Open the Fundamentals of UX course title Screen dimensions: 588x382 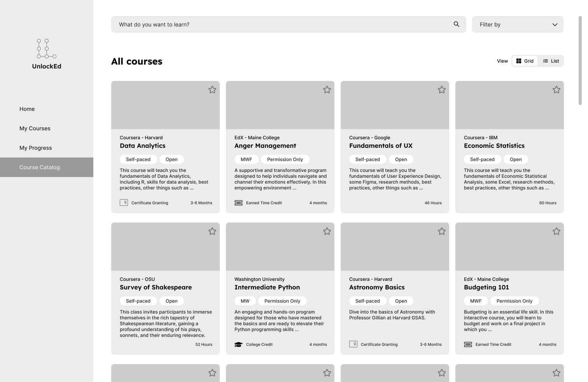(381, 145)
